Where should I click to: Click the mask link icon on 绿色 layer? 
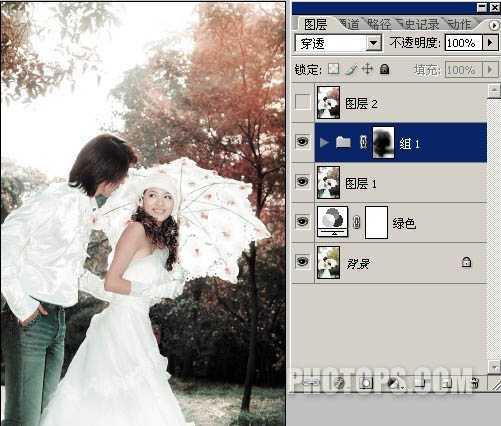(357, 222)
